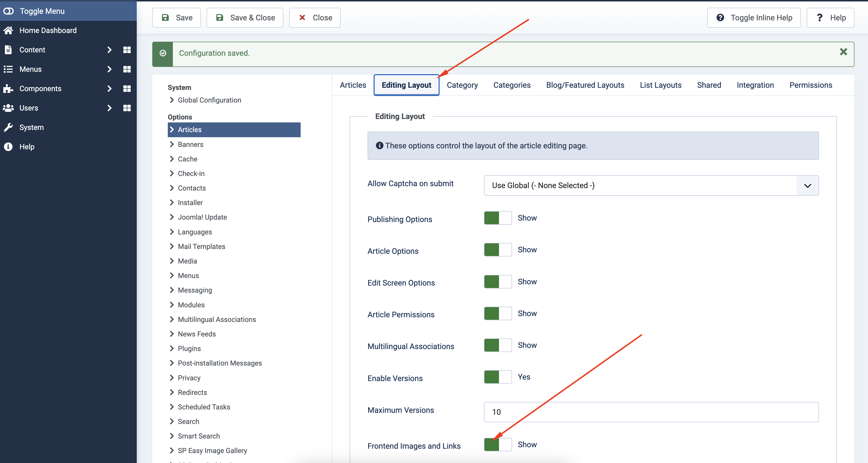Click the green checkmark icon in success alert
This screenshot has height=463, width=868.
pyautogui.click(x=163, y=53)
